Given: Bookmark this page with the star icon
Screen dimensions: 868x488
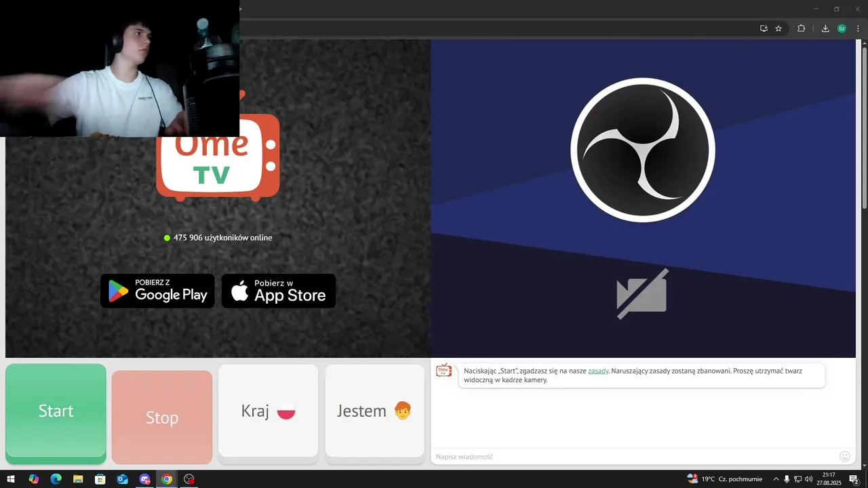Looking at the screenshot, I should (x=778, y=28).
